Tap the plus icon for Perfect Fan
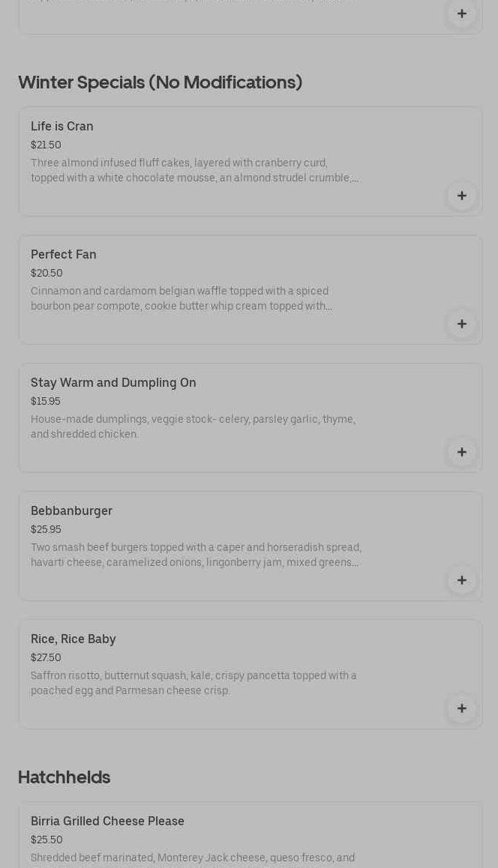The height and width of the screenshot is (868, 498). tap(462, 324)
